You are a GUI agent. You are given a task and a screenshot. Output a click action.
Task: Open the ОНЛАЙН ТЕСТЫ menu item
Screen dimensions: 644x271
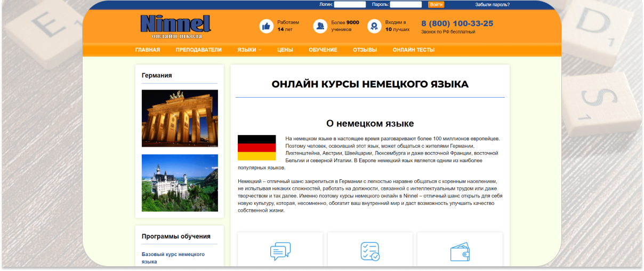click(x=413, y=50)
